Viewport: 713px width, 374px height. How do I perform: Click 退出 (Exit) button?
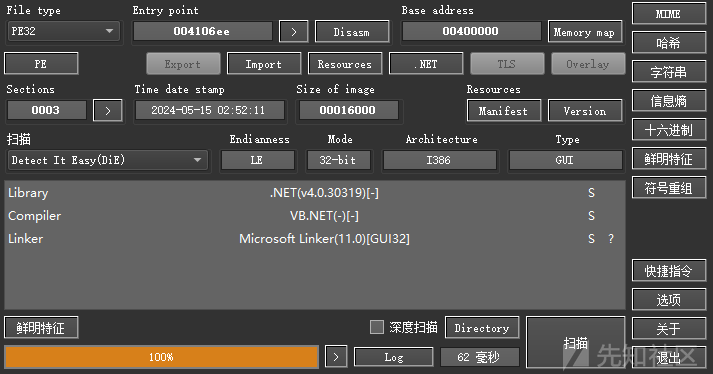(668, 358)
